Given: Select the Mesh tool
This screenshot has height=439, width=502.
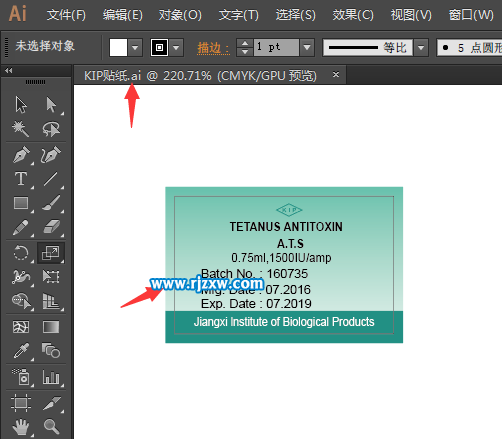Looking at the screenshot, I should click(x=21, y=327).
